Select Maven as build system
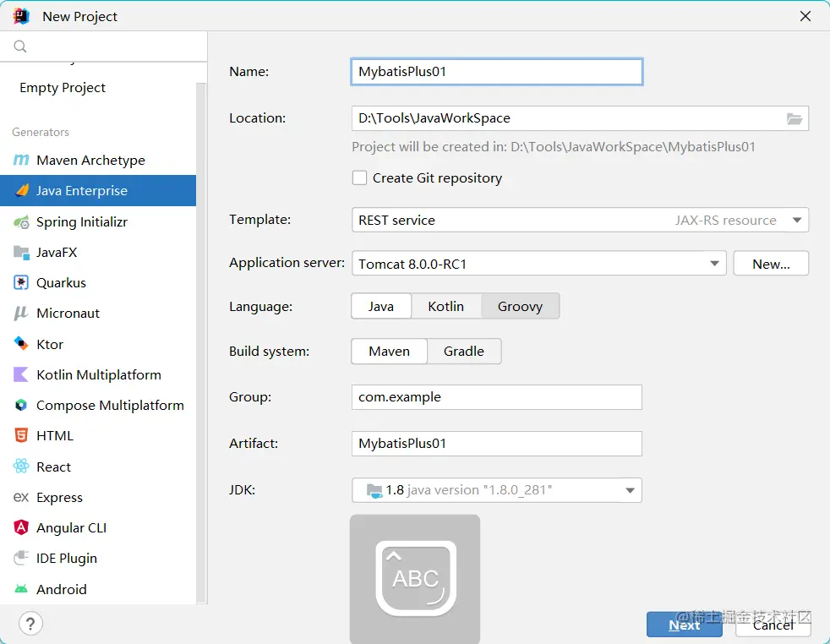 click(x=389, y=352)
